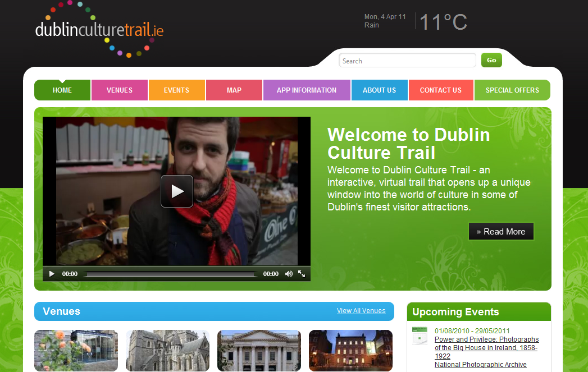Go to the Events tab
The image size is (588, 372).
click(x=177, y=90)
